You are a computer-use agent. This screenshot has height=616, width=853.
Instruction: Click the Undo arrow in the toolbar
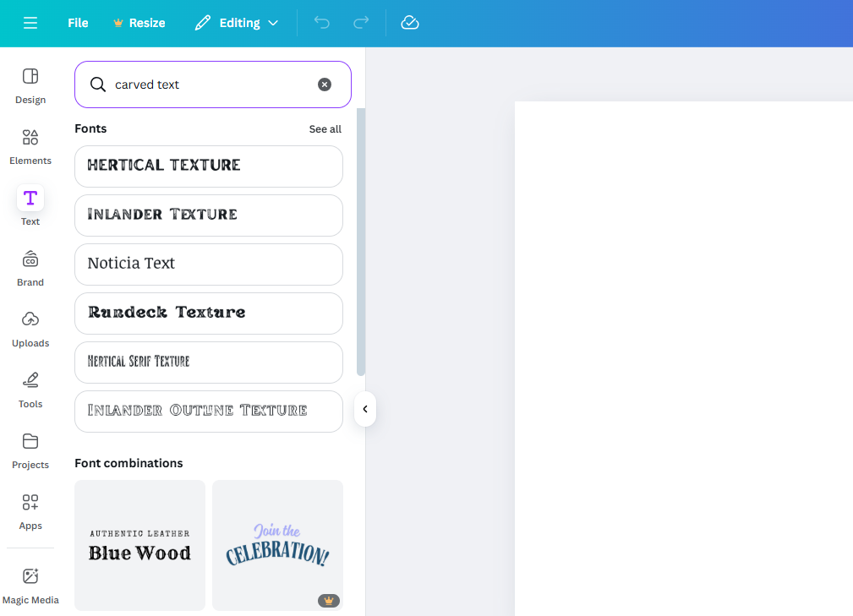(321, 23)
